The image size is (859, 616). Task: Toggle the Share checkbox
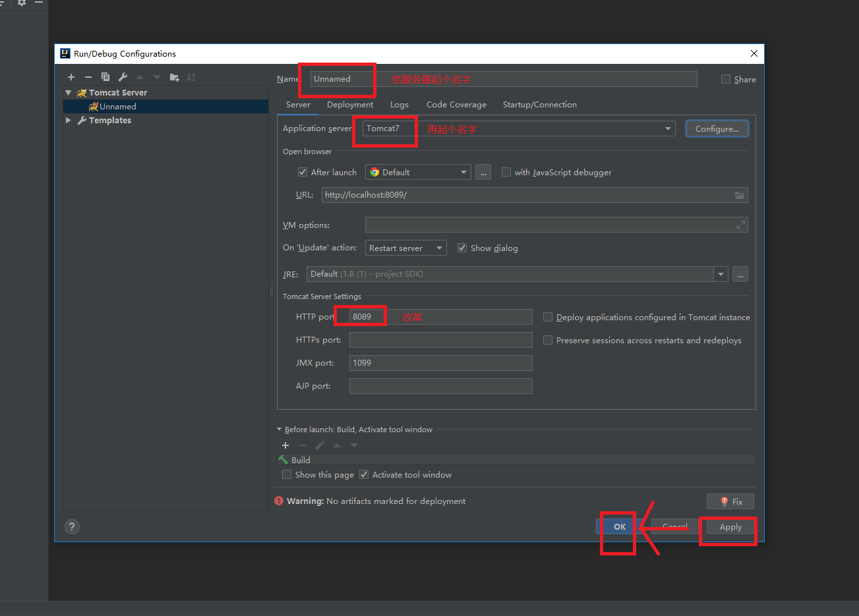726,79
